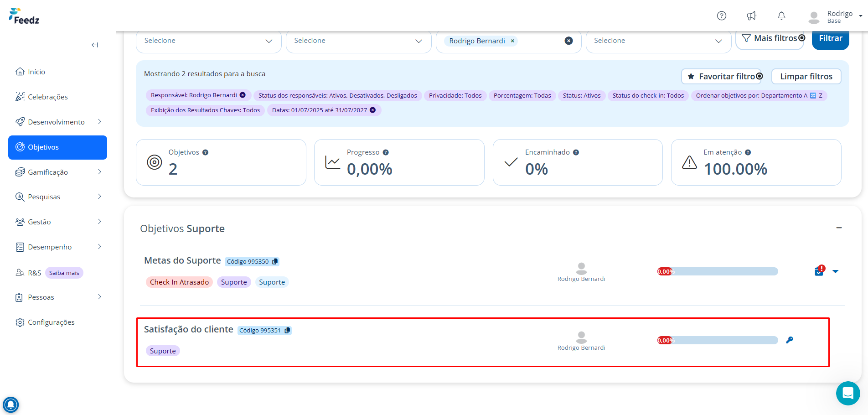Select Objetivos in the sidebar
Viewport: 868px width, 415px height.
tap(57, 147)
